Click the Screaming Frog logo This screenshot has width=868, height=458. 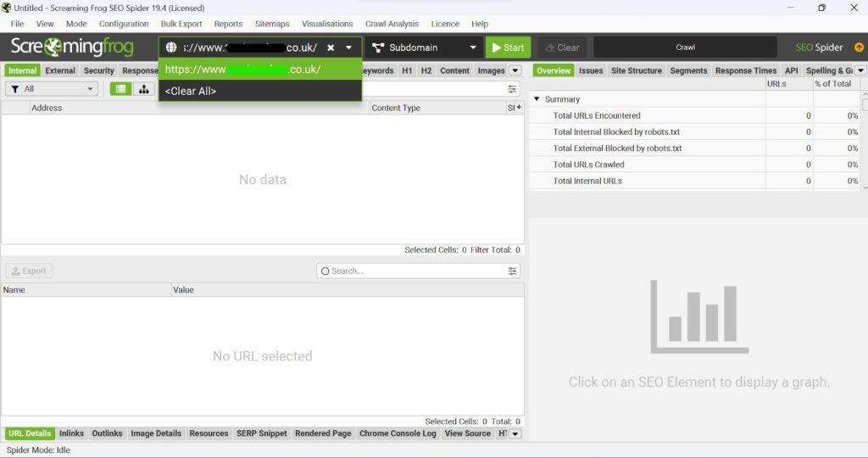tap(72, 47)
